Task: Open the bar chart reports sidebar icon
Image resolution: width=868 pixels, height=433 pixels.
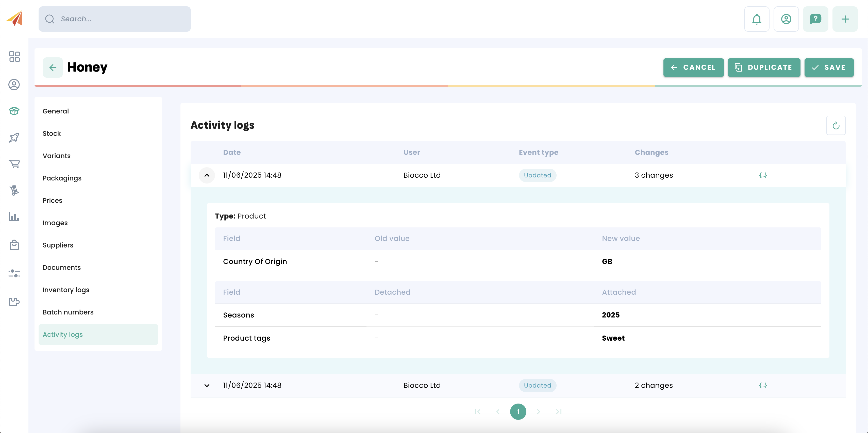Action: [14, 217]
